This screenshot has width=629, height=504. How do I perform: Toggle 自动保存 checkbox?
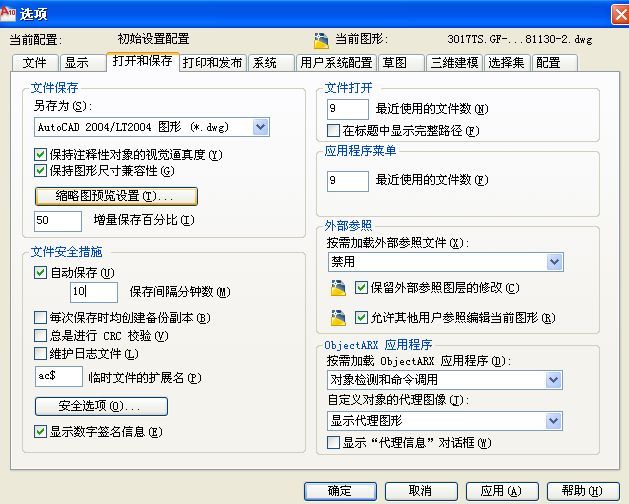(41, 272)
